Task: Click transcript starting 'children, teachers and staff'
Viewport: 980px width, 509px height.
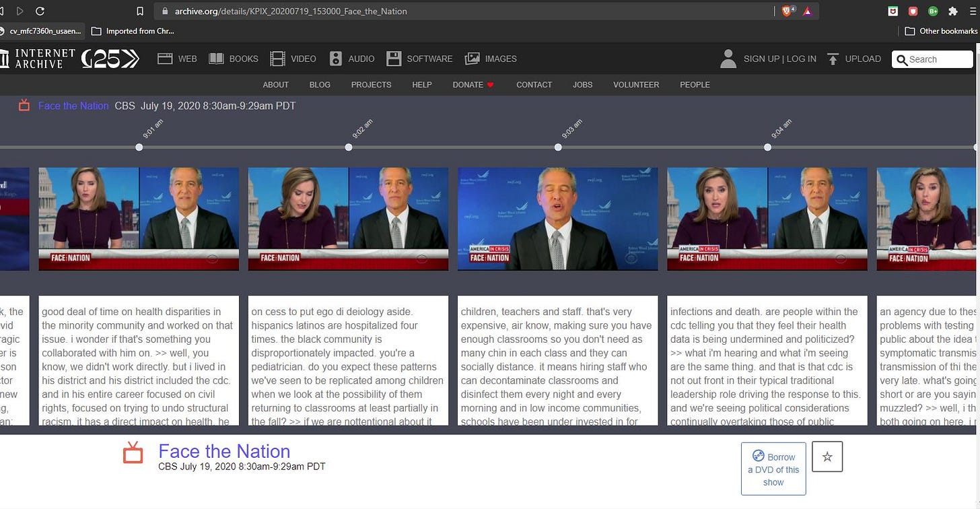Action: point(557,360)
